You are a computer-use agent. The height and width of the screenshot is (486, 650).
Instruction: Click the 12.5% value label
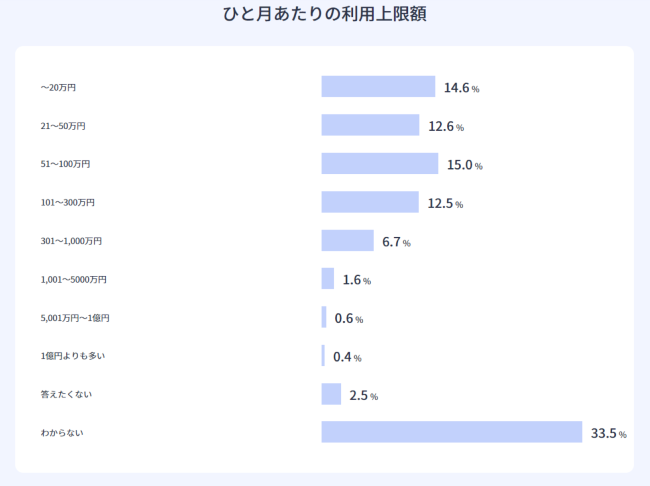click(445, 203)
